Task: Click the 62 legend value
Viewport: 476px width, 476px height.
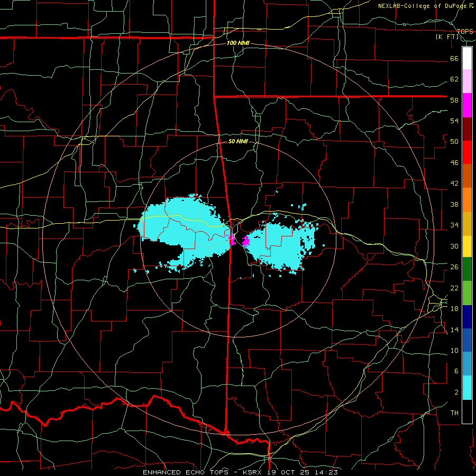Action: click(x=454, y=79)
